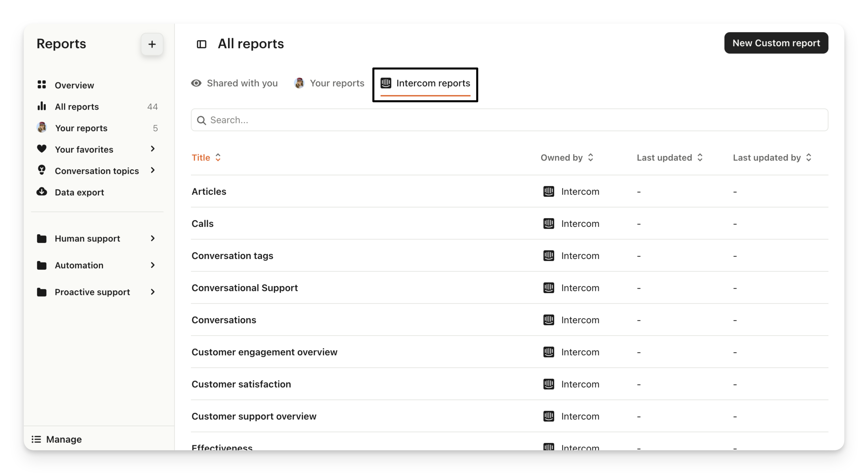Click the All reports bar chart icon
Screen dimensions: 868x474
tap(41, 106)
